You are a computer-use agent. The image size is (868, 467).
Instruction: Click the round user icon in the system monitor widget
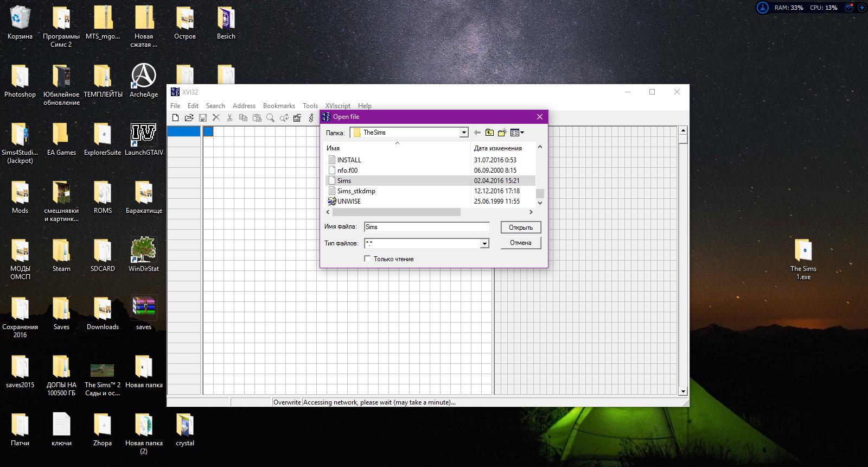click(x=763, y=8)
